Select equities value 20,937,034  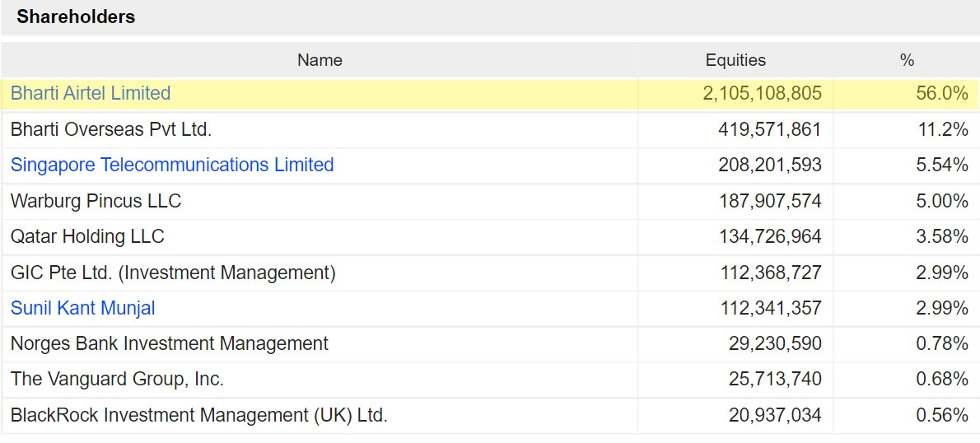coord(775,415)
